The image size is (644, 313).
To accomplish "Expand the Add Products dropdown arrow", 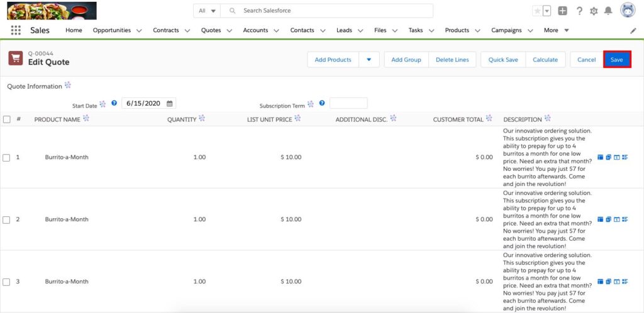I will click(x=369, y=60).
